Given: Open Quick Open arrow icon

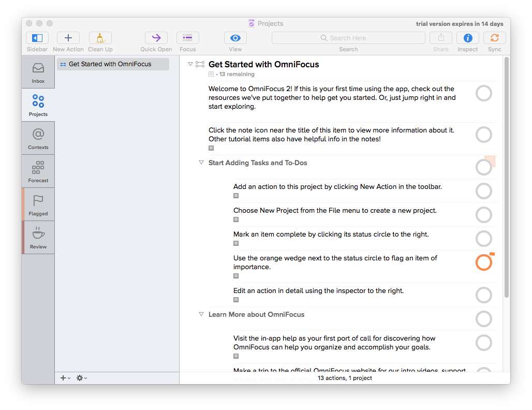Looking at the screenshot, I should pyautogui.click(x=156, y=38).
